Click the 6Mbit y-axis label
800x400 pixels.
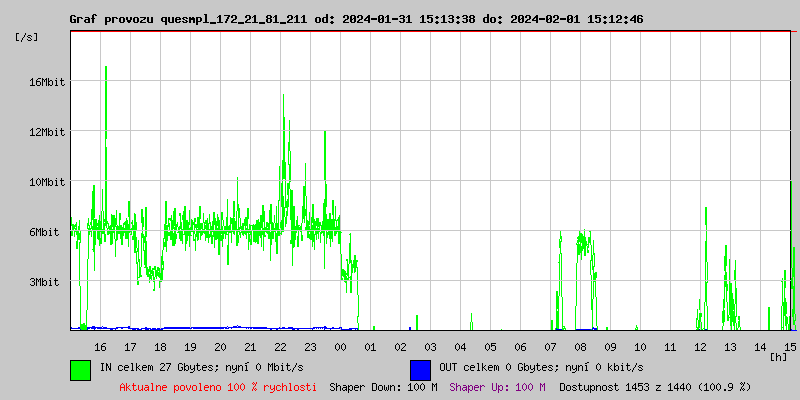(46, 232)
